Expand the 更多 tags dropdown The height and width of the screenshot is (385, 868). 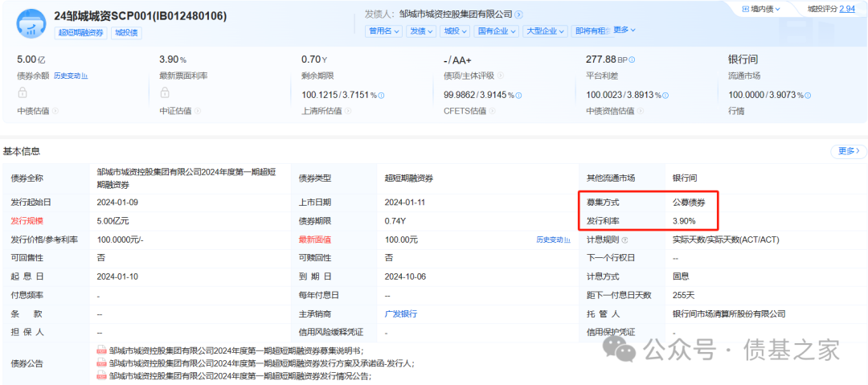tap(624, 30)
